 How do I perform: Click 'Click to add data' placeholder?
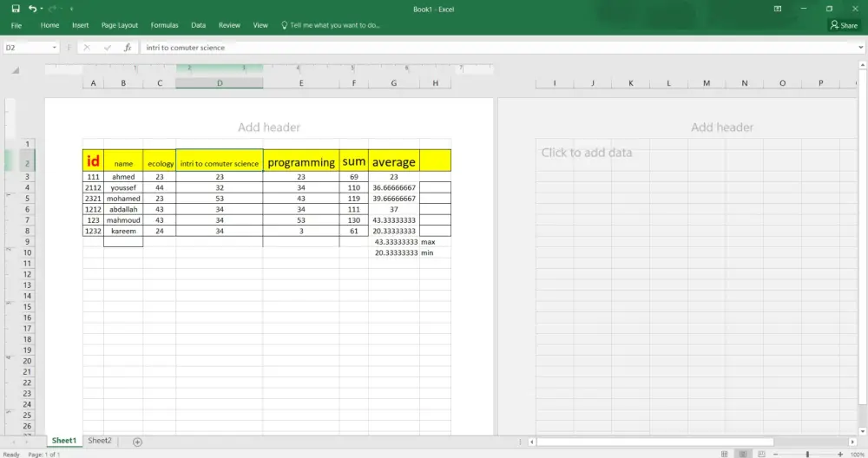(586, 153)
